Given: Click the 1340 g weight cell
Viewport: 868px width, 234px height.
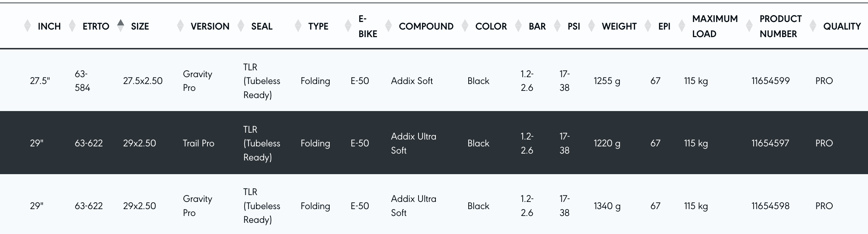Looking at the screenshot, I should tap(607, 206).
